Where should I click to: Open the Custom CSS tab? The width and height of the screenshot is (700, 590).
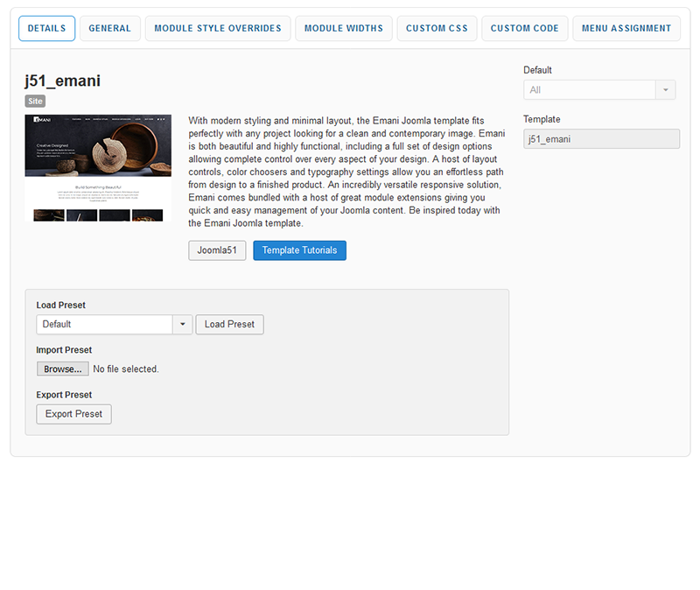[x=437, y=28]
